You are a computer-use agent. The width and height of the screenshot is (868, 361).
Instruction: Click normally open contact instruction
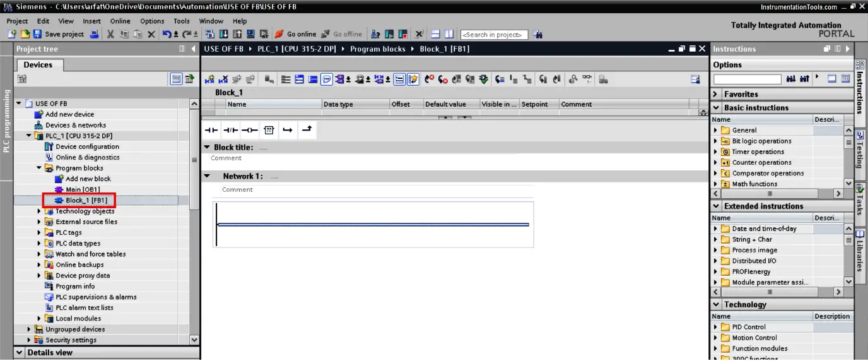(211, 130)
